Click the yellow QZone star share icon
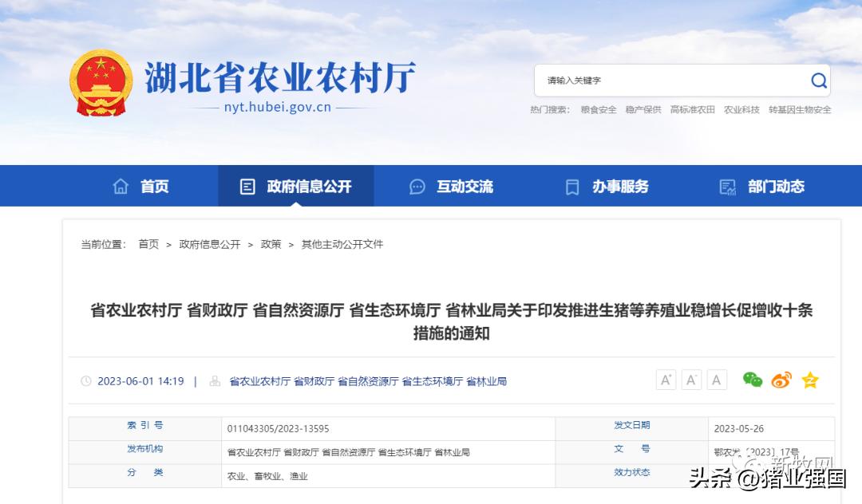Screen dimensions: 862x504 click(x=811, y=380)
